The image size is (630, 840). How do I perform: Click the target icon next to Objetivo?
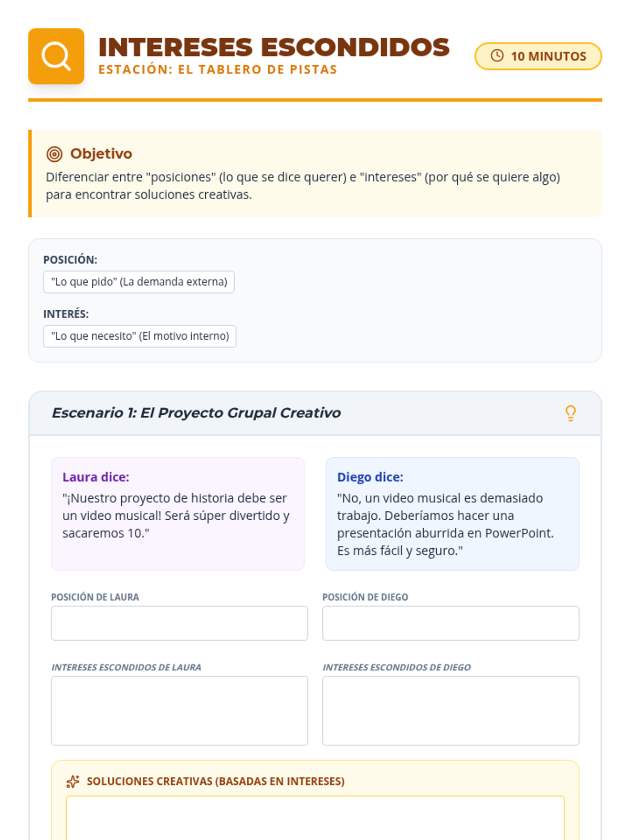click(x=55, y=154)
